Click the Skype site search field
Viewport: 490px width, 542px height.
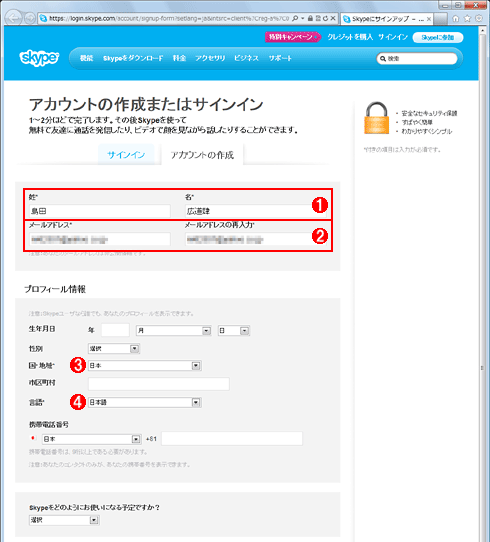coord(417,59)
